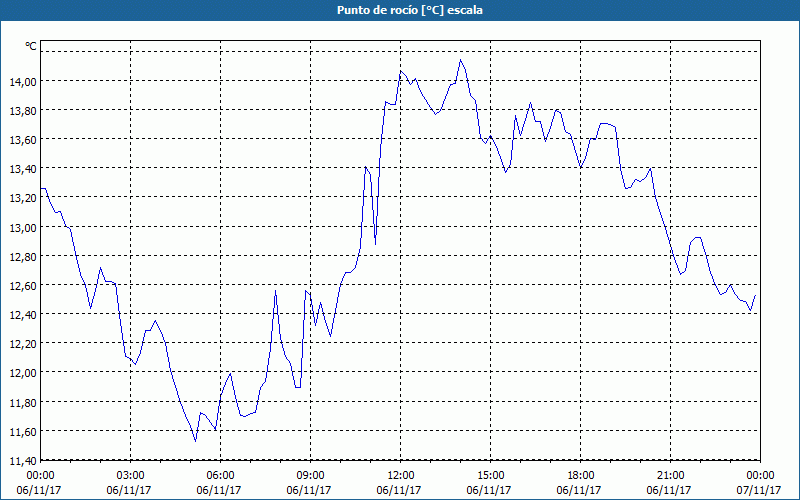The image size is (800, 500).
Task: Click the 09:00 time axis label
Action: (310, 476)
